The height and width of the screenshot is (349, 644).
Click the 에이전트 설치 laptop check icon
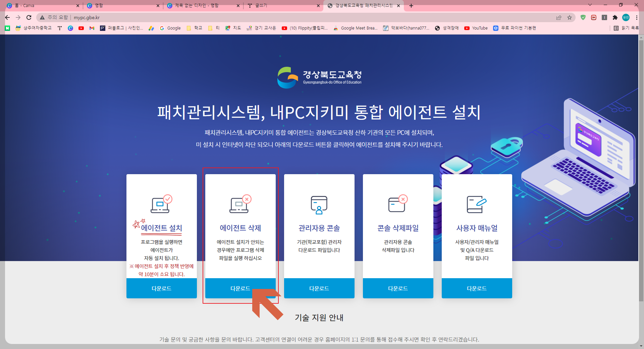pos(161,204)
